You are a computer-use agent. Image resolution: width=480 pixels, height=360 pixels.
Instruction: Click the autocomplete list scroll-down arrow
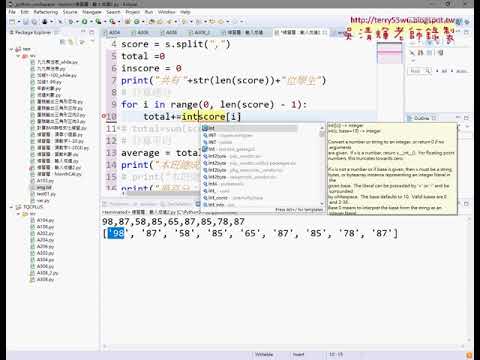click(x=322, y=204)
